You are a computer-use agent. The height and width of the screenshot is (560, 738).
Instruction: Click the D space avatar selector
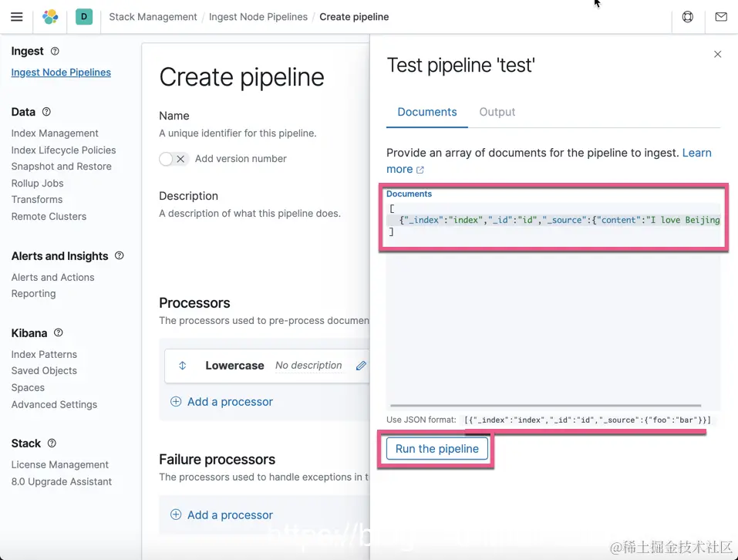coord(84,16)
